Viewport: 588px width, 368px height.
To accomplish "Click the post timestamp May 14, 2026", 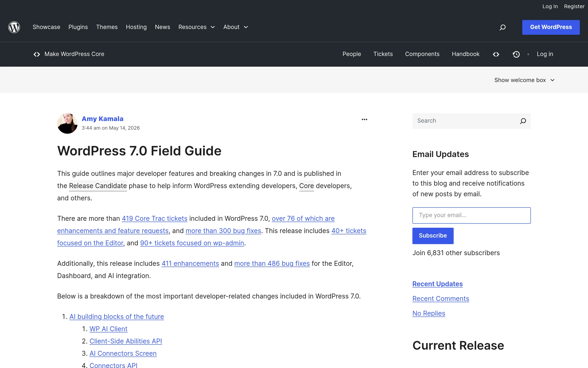I will (x=110, y=128).
